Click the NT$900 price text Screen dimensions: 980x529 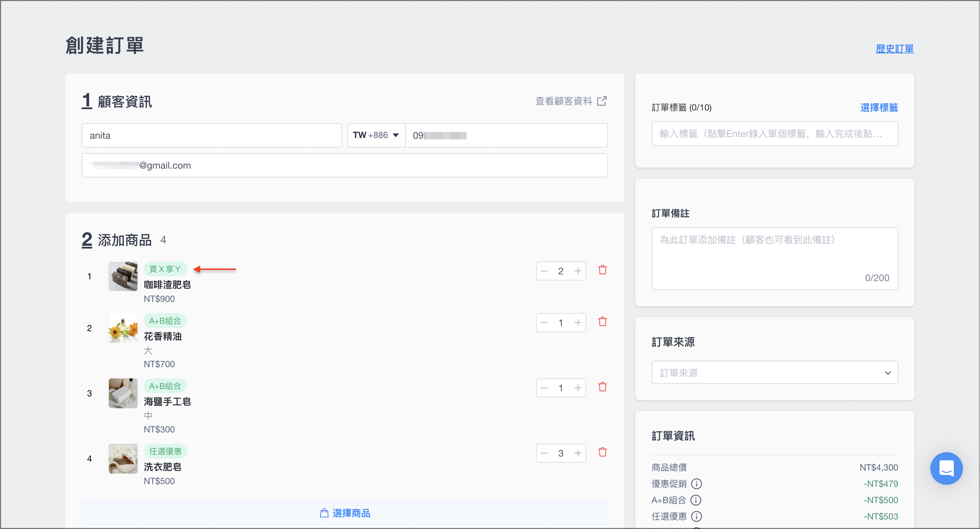(159, 299)
